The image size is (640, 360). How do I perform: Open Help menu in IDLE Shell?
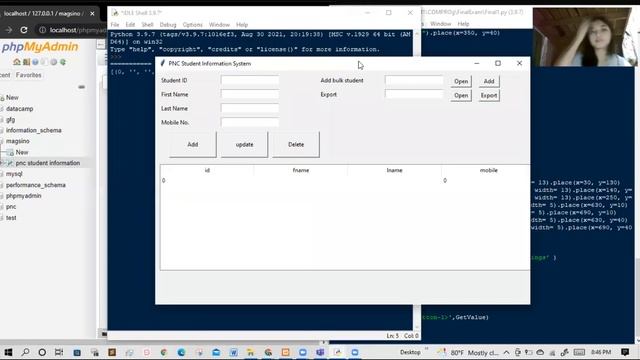(242, 25)
